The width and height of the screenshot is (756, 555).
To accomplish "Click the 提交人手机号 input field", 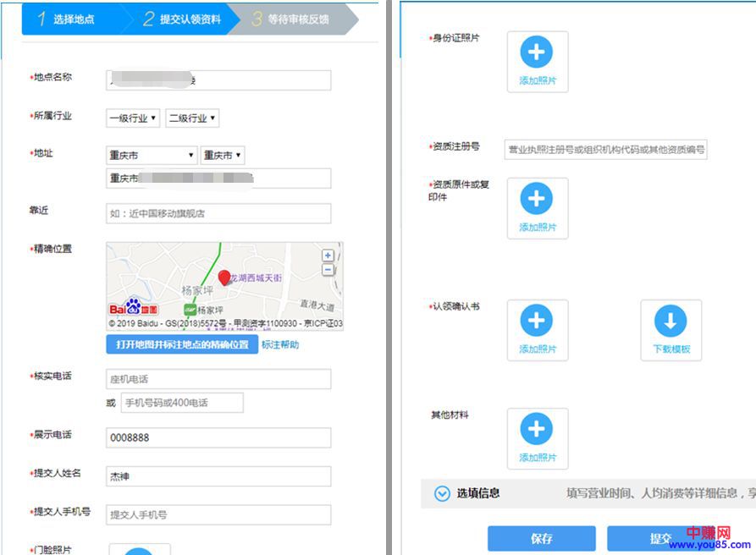I will [x=218, y=514].
